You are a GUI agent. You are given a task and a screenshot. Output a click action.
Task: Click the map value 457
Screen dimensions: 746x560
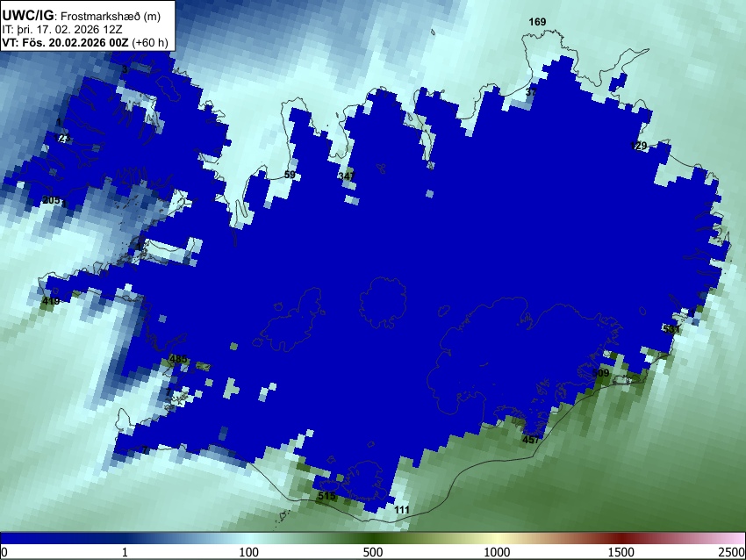tap(531, 440)
